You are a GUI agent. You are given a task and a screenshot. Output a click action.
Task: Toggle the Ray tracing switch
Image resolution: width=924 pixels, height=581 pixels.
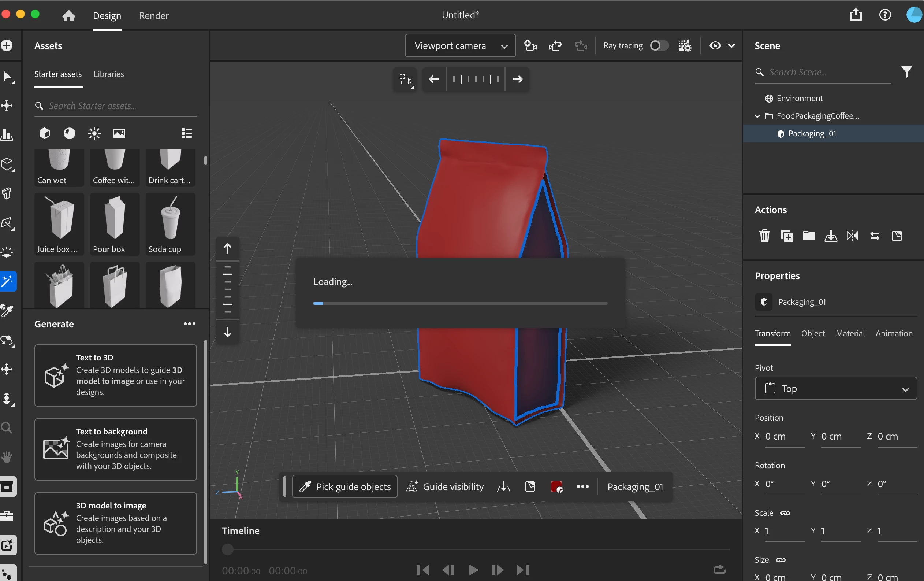coord(659,46)
